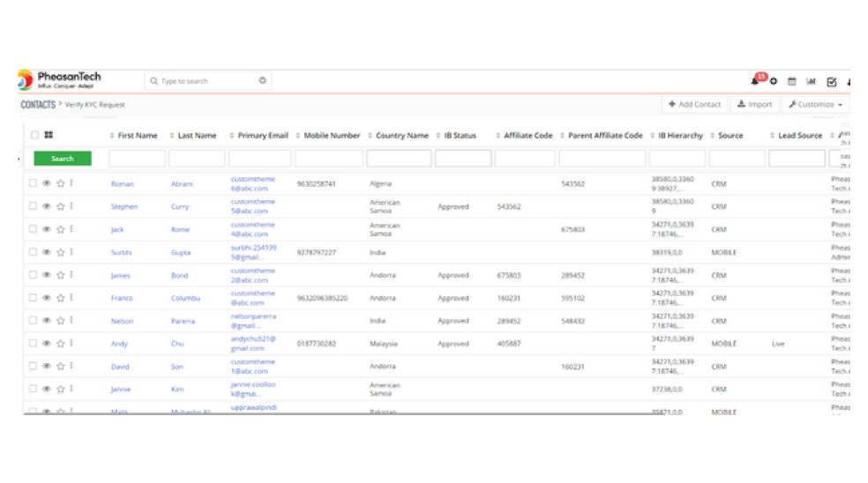868x483 pixels.
Task: Click the eye icon for Surbhi Gupta row
Action: [x=47, y=252]
